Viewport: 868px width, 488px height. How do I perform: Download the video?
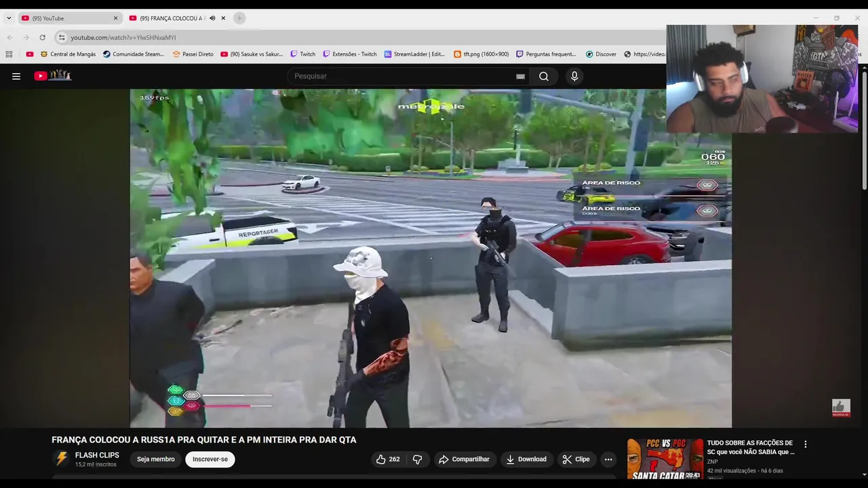pos(526,459)
